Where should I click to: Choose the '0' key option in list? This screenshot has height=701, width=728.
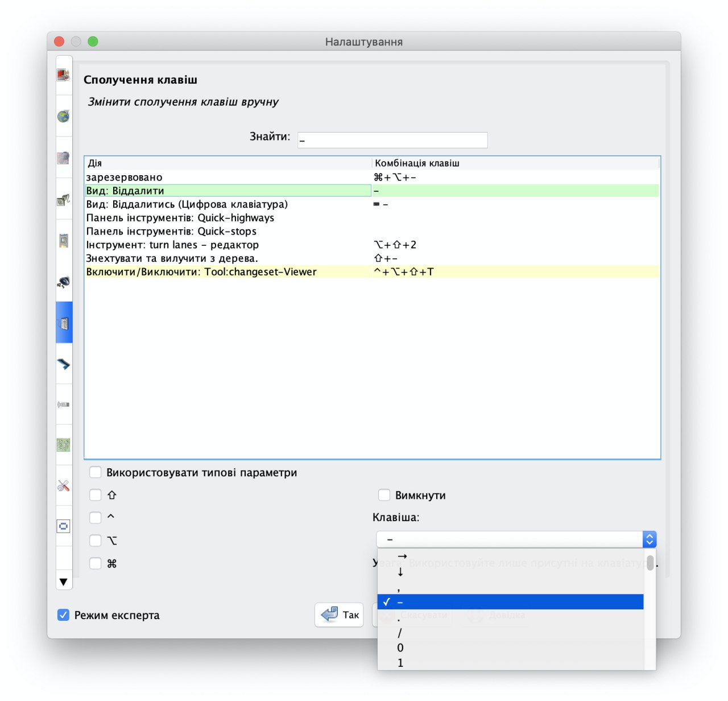(511, 648)
